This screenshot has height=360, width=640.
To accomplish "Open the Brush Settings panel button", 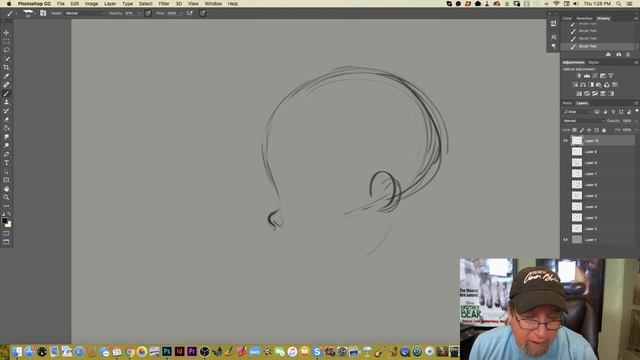I will [43, 13].
